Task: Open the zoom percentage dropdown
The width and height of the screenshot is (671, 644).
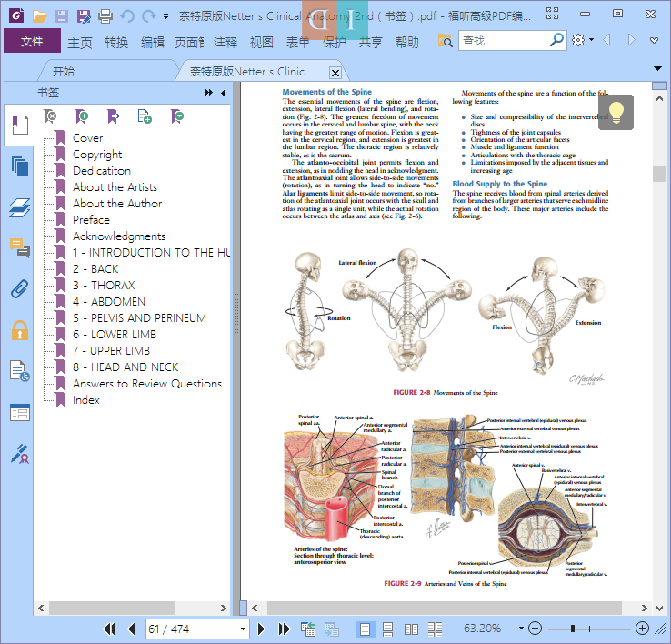Action: 521,629
